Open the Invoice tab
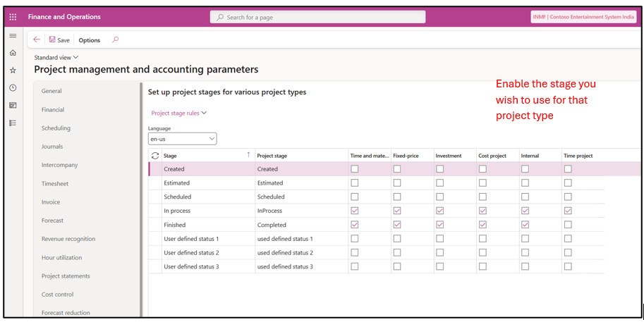This screenshot has width=644, height=322. pos(51,202)
